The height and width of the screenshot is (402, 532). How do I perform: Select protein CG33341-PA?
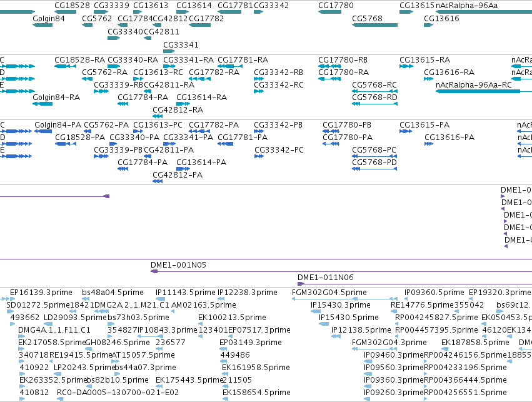pos(188,138)
